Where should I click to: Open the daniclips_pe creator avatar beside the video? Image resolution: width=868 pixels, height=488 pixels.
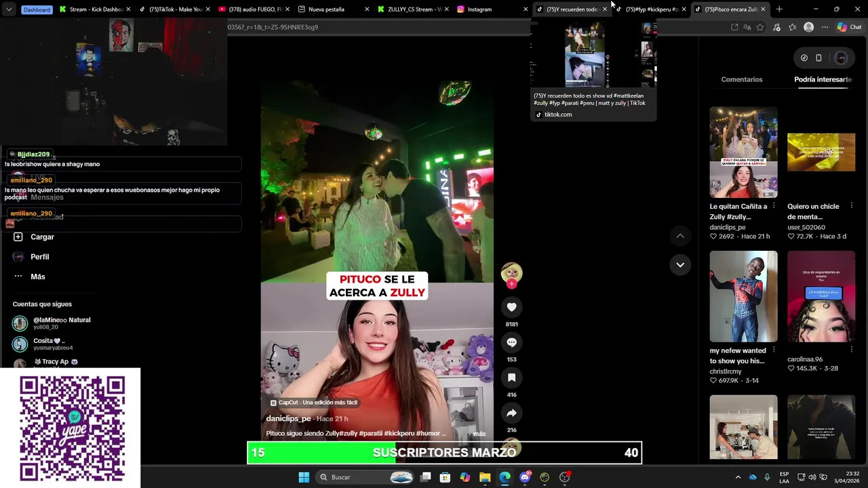coord(511,272)
